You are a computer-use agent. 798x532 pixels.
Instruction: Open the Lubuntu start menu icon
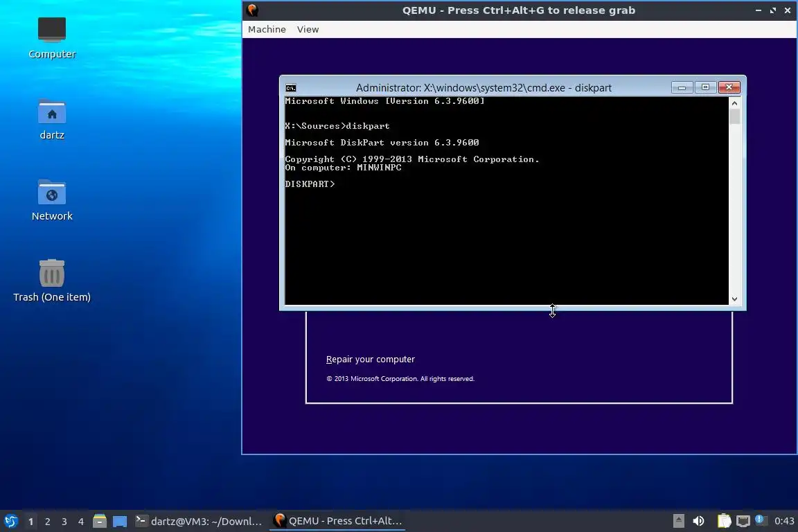(10, 522)
